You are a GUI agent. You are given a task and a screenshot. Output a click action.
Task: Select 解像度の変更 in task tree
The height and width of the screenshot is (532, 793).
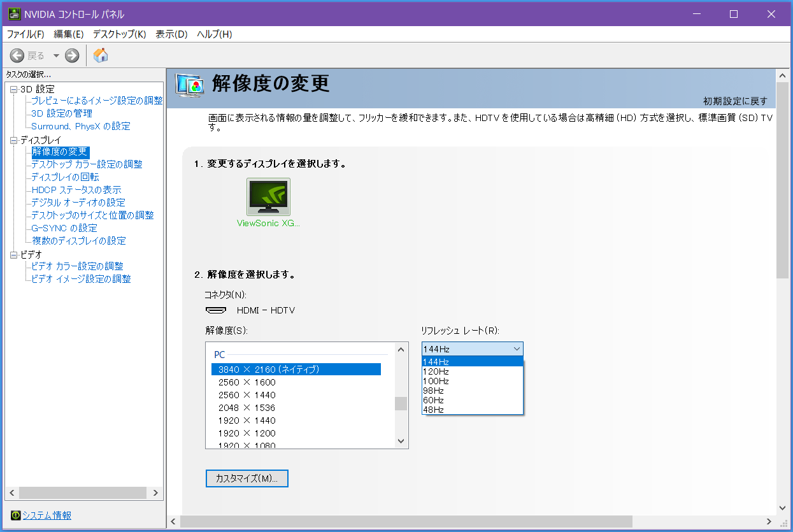pos(60,152)
